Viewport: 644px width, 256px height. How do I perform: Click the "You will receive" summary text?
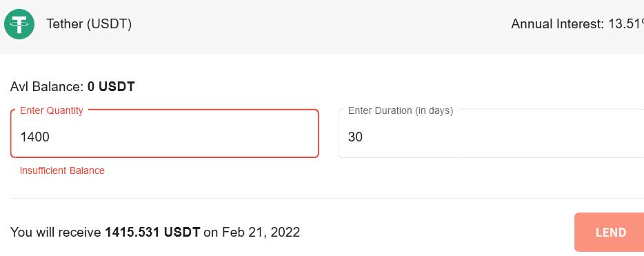(57, 233)
